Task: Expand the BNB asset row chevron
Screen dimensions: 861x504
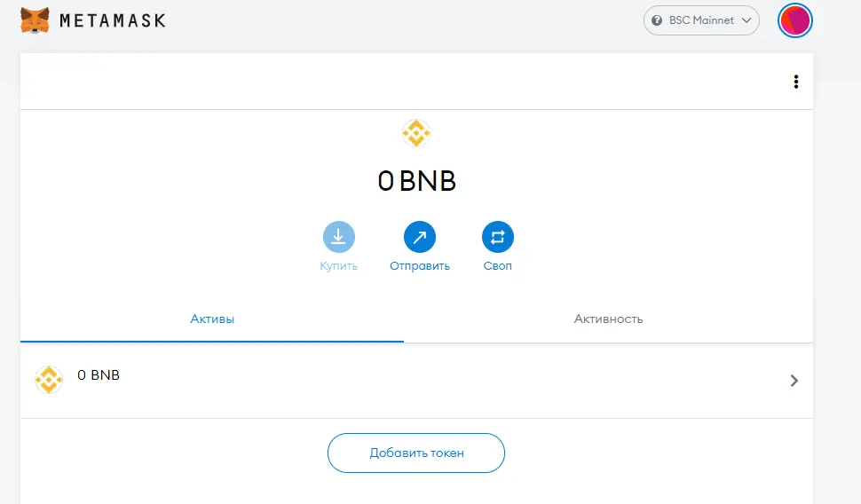Action: point(794,381)
